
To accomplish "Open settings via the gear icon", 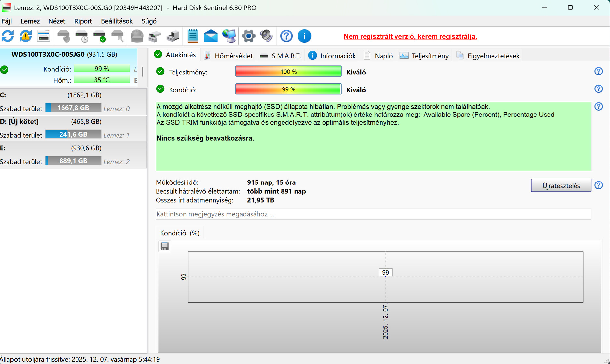I will point(248,36).
